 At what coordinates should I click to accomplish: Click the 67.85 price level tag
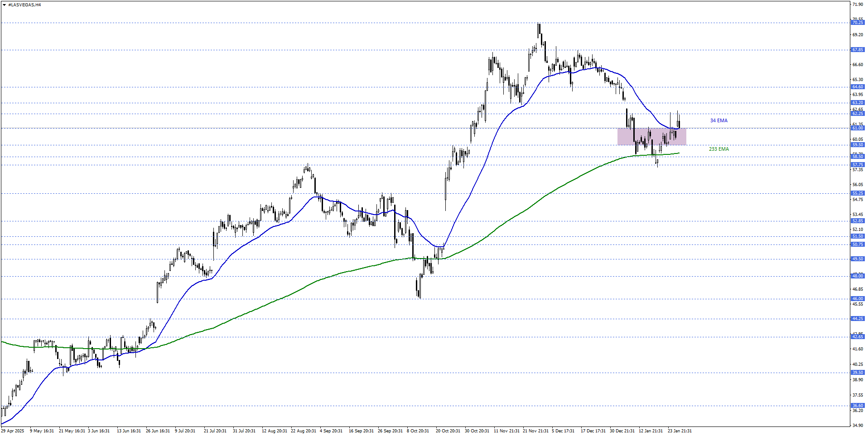[x=857, y=50]
